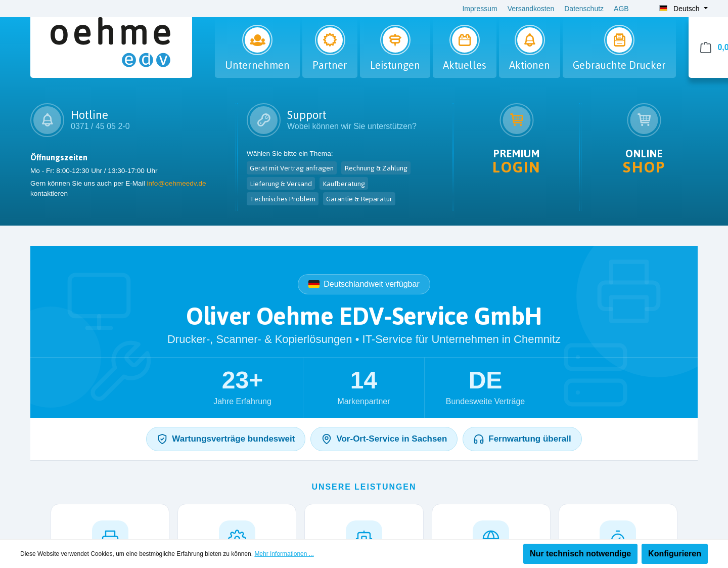
Task: Open the AGB link
Action: coord(621,9)
